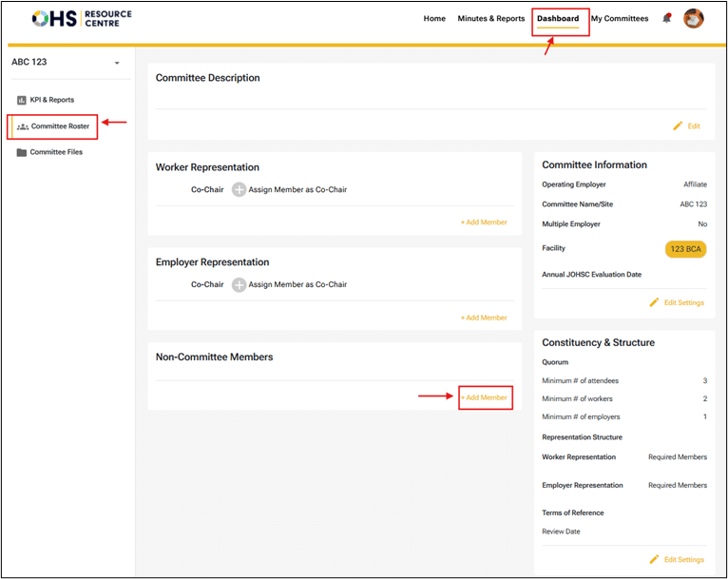Click the KPI & Reports chart icon
728x579 pixels.
pyautogui.click(x=22, y=100)
